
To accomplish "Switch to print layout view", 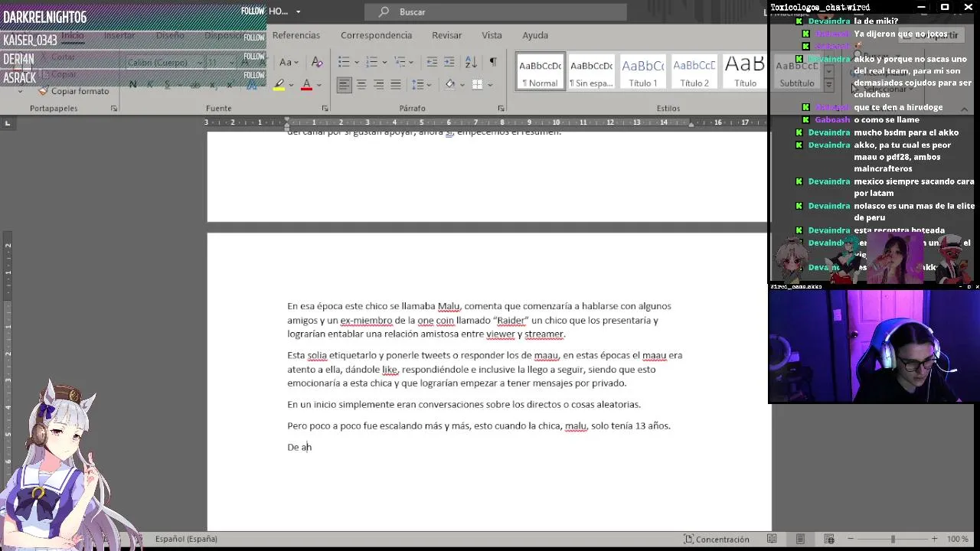I will (x=800, y=539).
